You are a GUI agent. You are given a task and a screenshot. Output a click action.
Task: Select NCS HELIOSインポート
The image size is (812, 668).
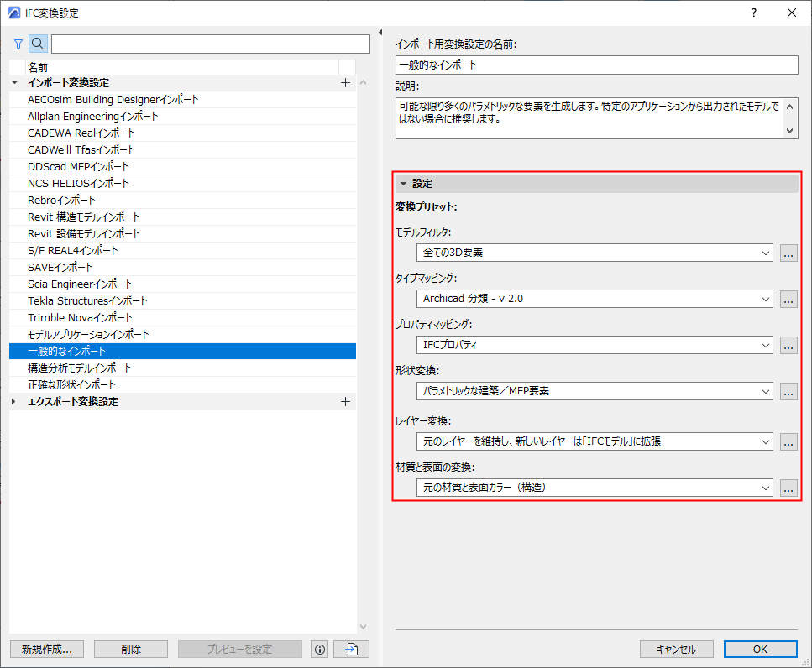pyautogui.click(x=182, y=184)
